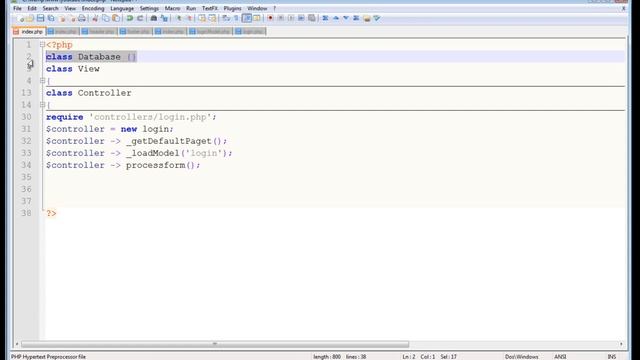The image size is (640, 360).
Task: Click the Run Macro Multiple Times icon
Action: tap(301, 18)
